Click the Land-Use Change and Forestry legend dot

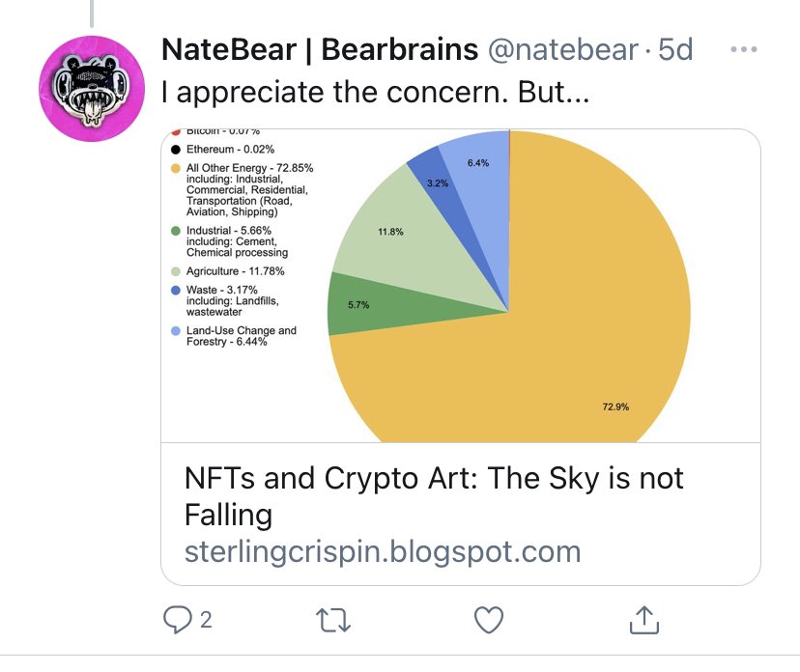(176, 331)
